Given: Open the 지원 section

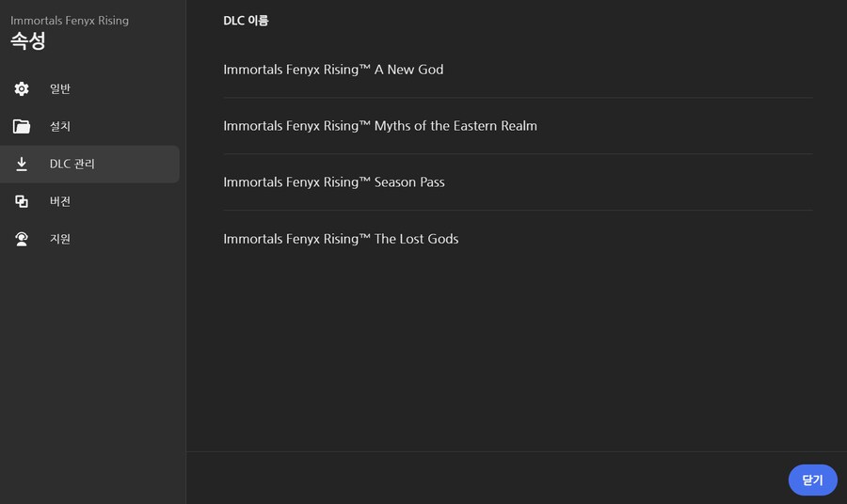Looking at the screenshot, I should point(60,239).
